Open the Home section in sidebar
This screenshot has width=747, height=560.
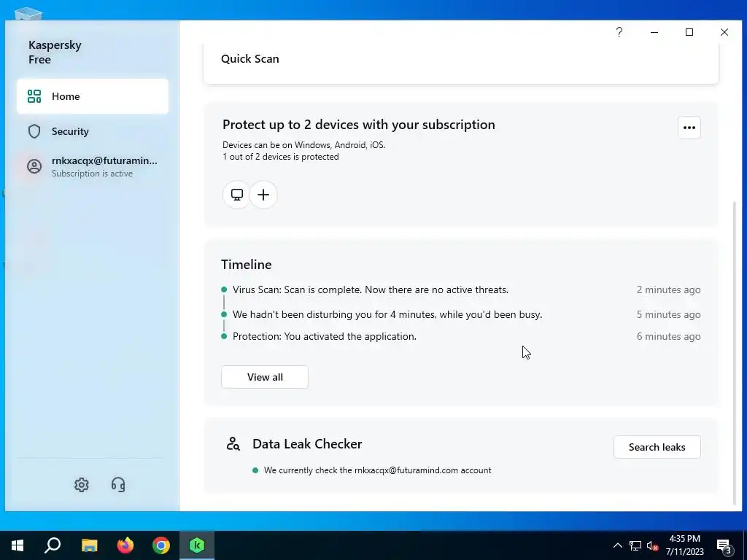pyautogui.click(x=93, y=96)
